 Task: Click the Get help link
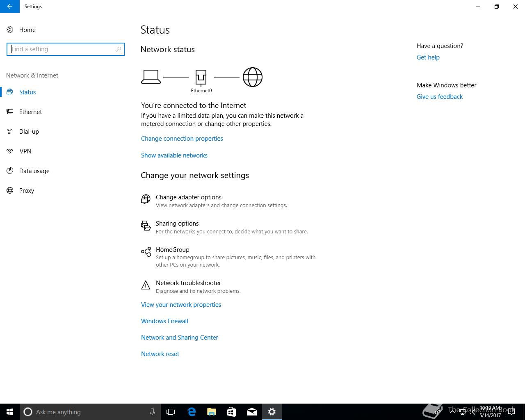point(428,57)
